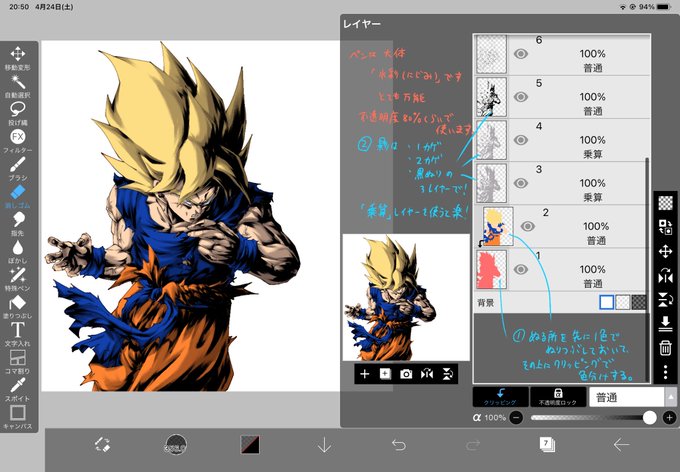680x472 pixels.
Task: Select the Eraser (消しゴム) tool
Action: (x=17, y=196)
